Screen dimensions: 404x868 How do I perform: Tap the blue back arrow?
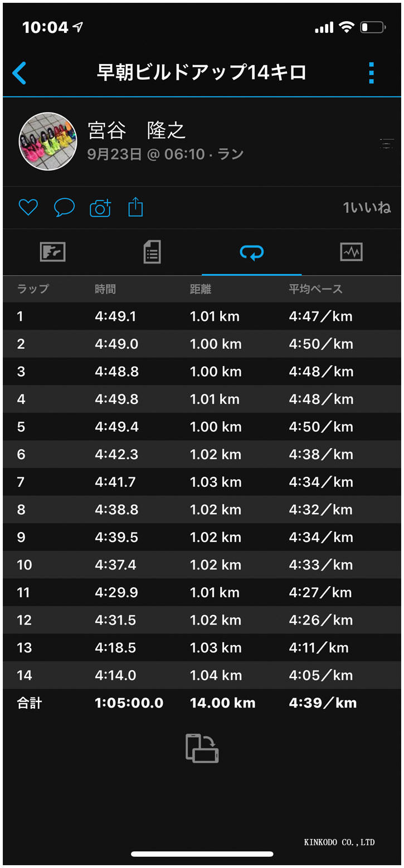(20, 73)
